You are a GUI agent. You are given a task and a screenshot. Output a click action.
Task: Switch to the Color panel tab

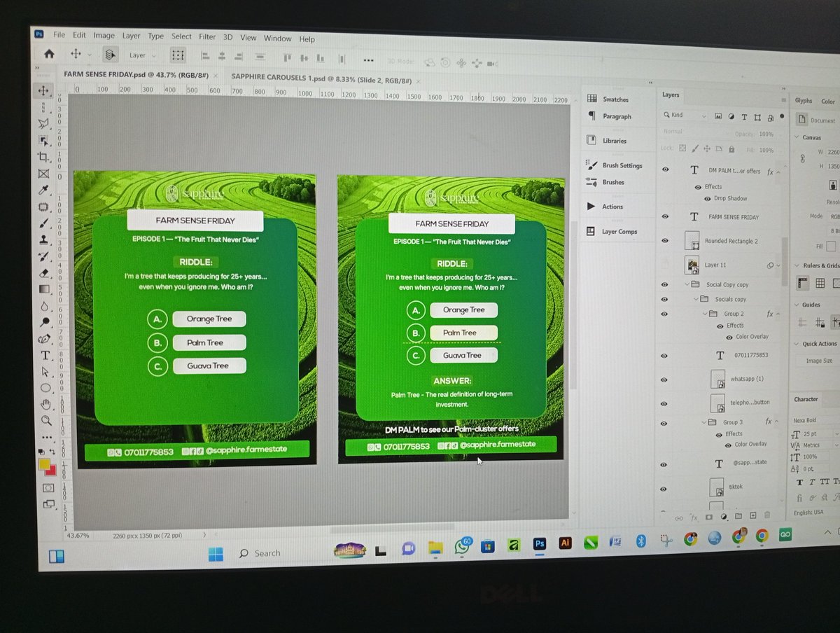pyautogui.click(x=828, y=102)
